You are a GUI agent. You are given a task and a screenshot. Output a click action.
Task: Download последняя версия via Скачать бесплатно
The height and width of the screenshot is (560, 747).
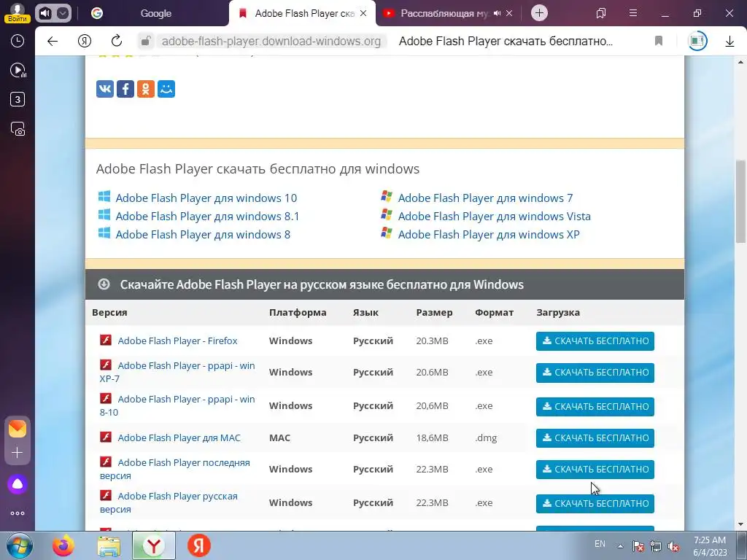(x=595, y=470)
